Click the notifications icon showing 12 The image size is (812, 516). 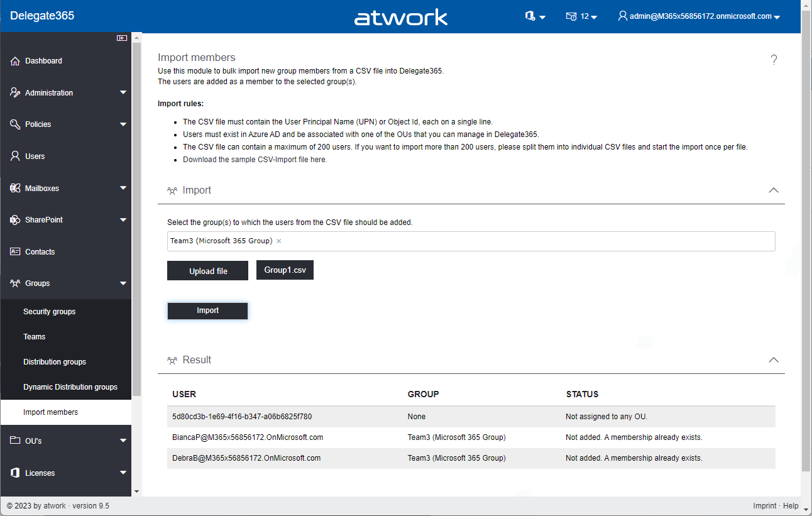(571, 16)
